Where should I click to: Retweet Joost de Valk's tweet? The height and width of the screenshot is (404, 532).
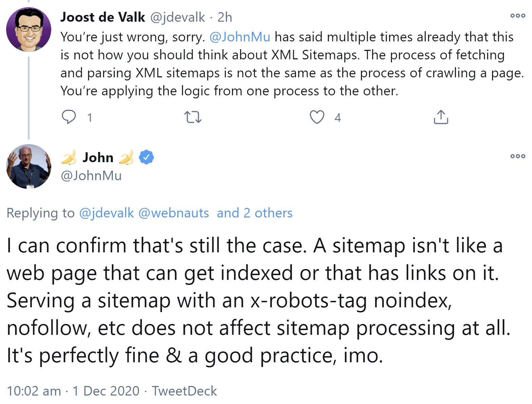(193, 117)
